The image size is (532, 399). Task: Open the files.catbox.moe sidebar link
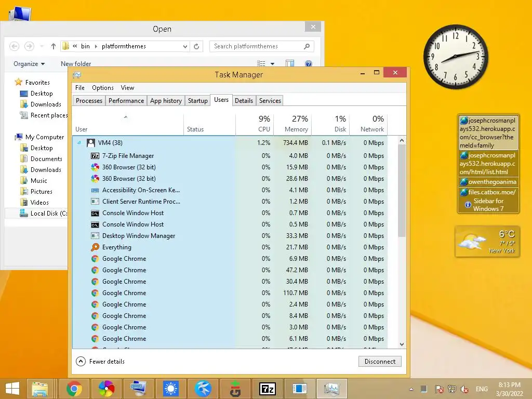[x=488, y=192]
